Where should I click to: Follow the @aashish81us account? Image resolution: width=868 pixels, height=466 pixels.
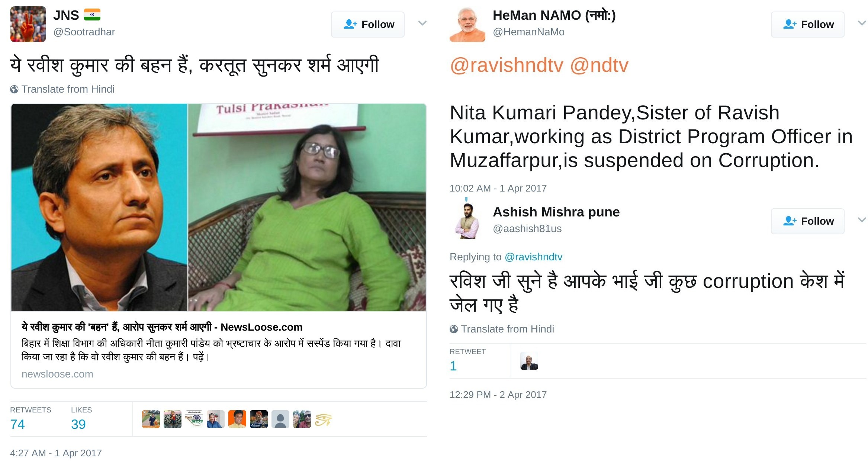[807, 221]
